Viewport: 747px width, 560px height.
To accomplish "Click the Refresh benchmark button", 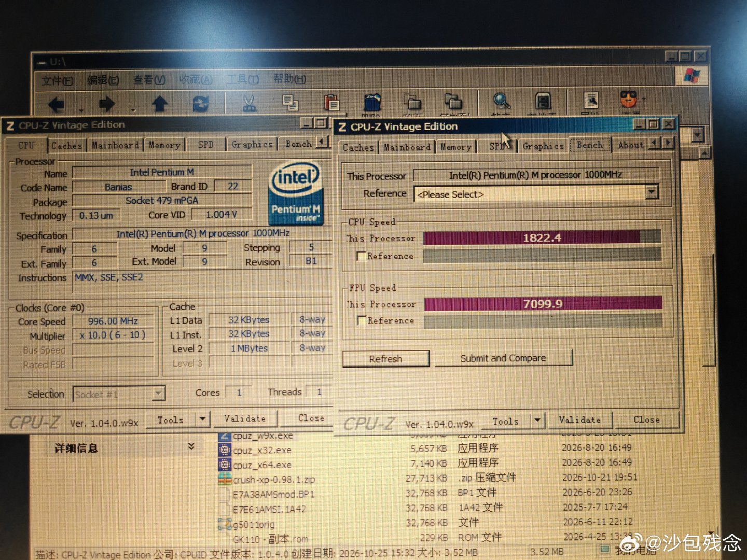I will pyautogui.click(x=385, y=359).
